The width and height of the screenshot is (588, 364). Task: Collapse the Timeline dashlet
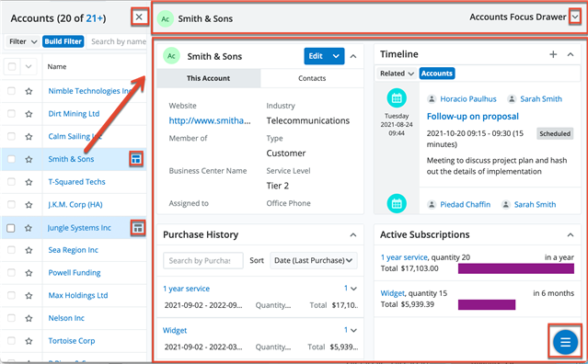(x=571, y=54)
